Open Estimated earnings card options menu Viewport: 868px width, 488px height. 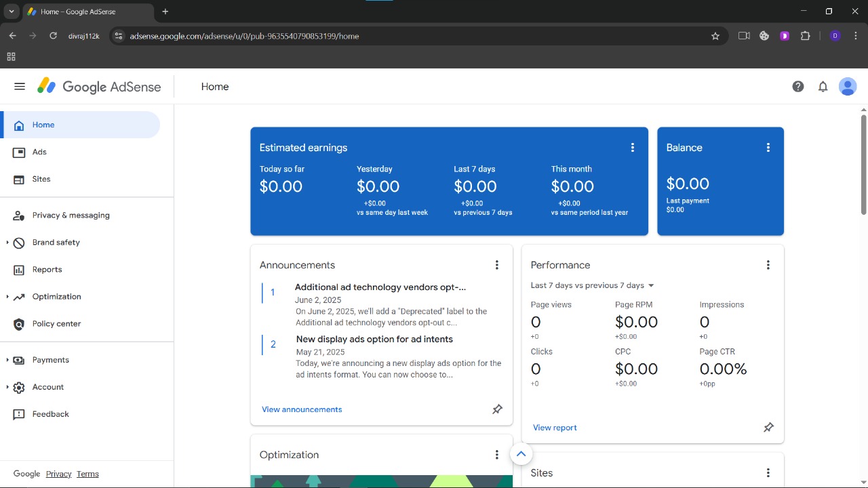pyautogui.click(x=633, y=148)
